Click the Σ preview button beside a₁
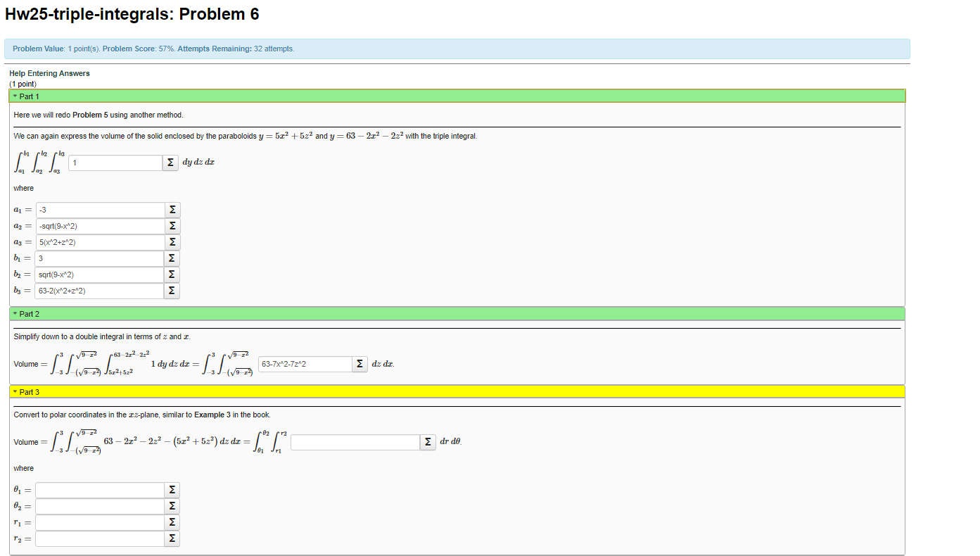The image size is (980, 556). (x=172, y=209)
